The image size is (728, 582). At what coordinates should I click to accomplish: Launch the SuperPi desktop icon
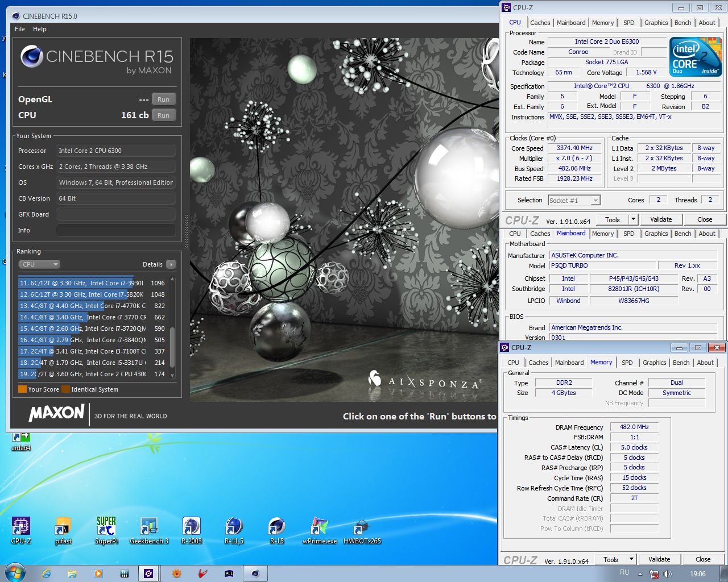[106, 530]
